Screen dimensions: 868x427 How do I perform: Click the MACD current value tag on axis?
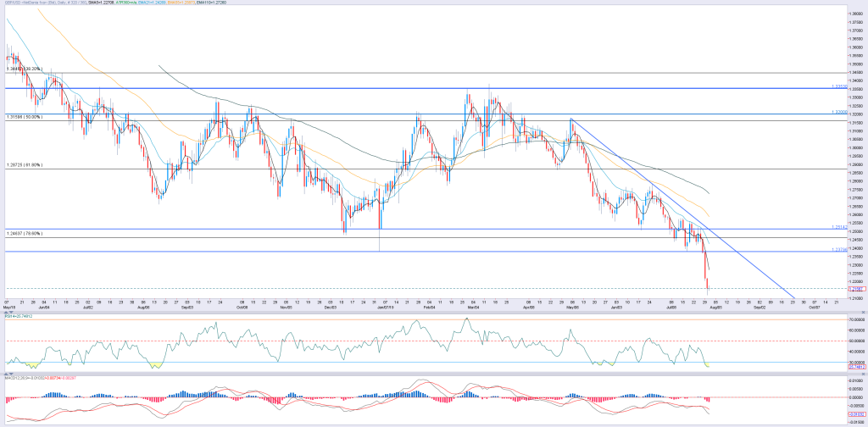(x=855, y=414)
